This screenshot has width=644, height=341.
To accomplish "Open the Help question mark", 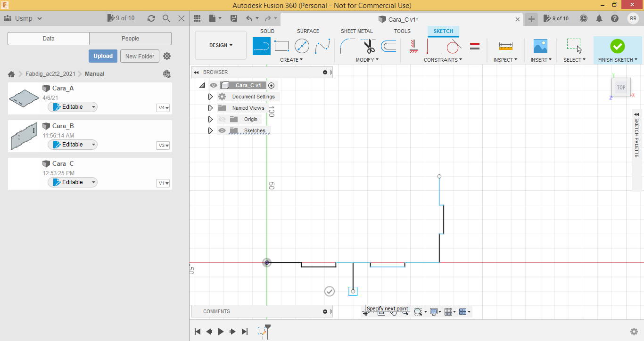I will point(615,18).
